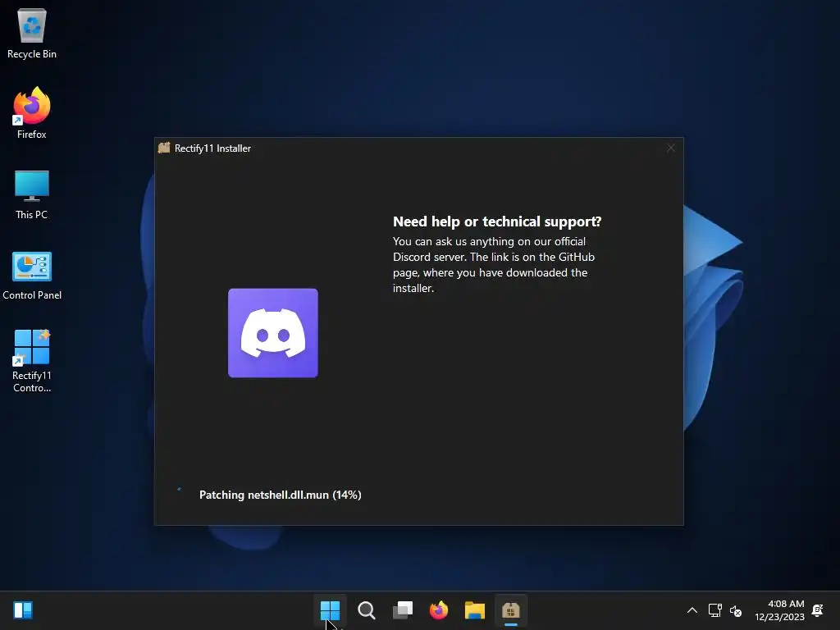Click the muted volume tray icon
840x630 pixels.
(736, 610)
